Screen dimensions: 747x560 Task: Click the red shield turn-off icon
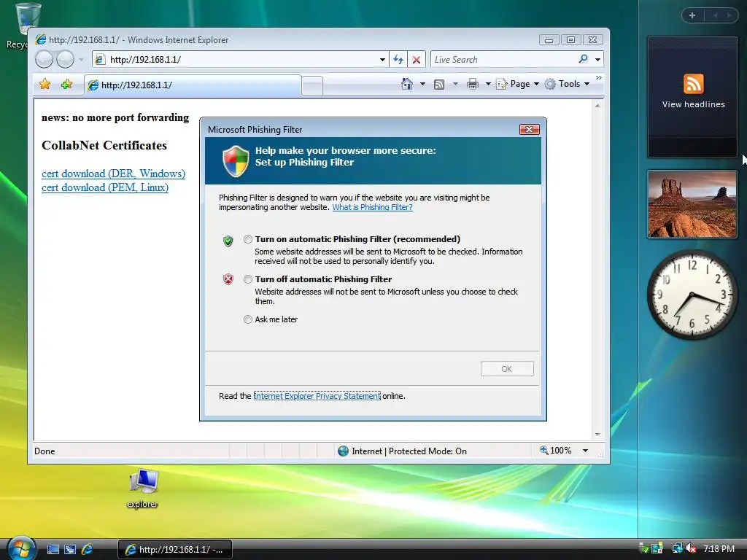pos(228,279)
